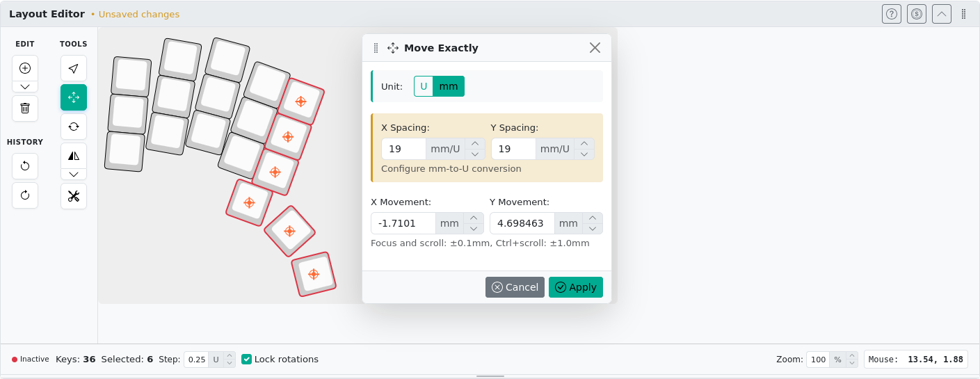Redo the last action
The image size is (980, 379).
(25, 195)
